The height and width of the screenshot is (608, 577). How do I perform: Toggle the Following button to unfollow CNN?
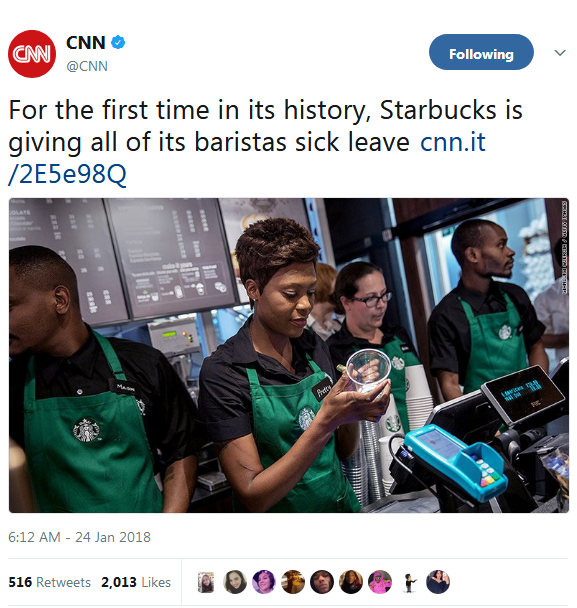[481, 52]
